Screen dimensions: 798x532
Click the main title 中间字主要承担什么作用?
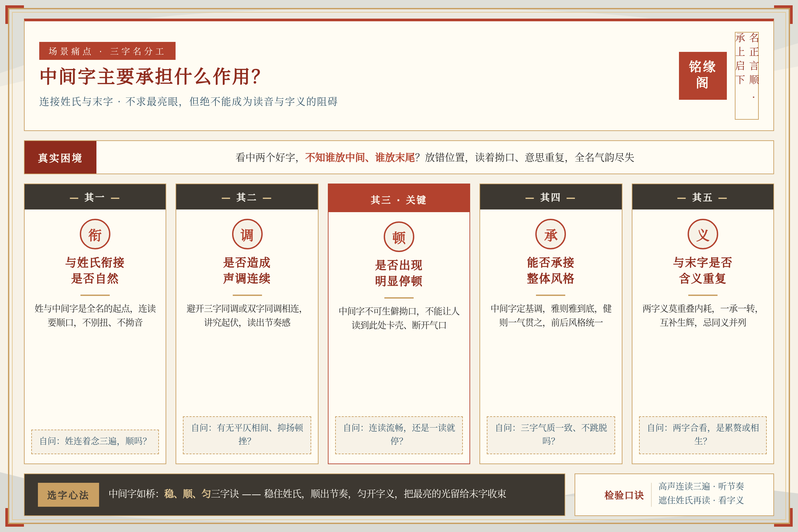(x=150, y=76)
